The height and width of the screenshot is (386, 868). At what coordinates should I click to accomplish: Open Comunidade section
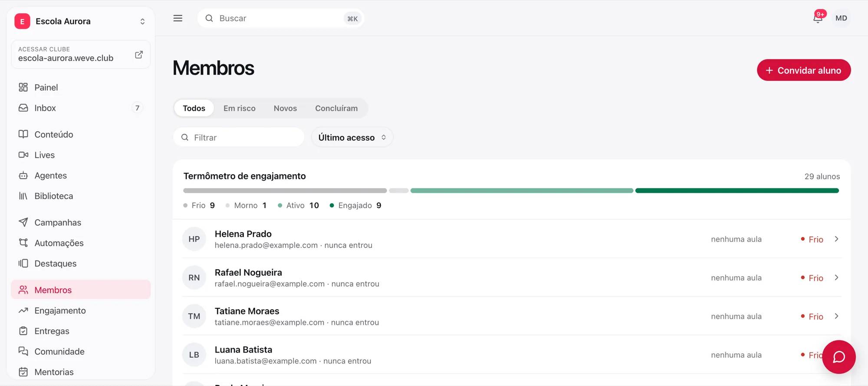[81, 351]
